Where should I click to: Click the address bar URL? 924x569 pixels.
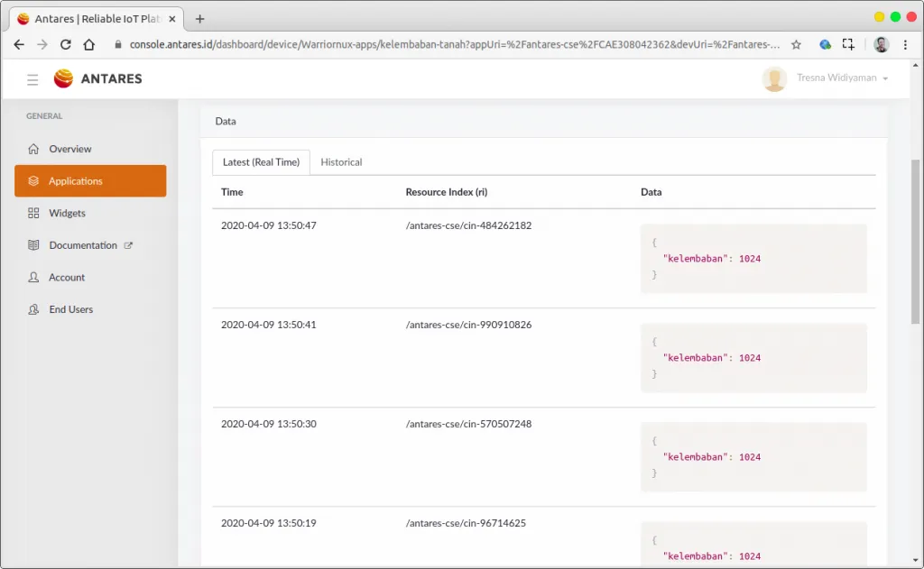tap(451, 44)
